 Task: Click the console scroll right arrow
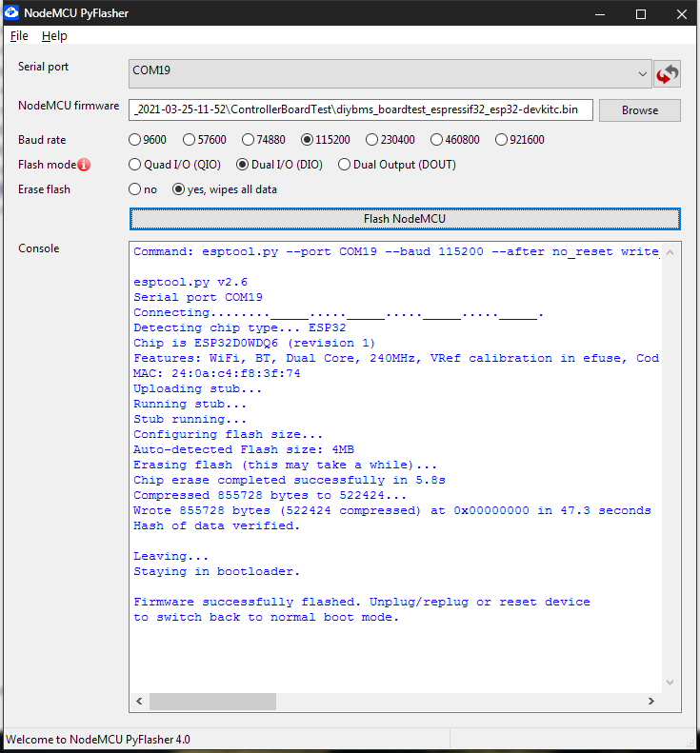click(x=651, y=702)
